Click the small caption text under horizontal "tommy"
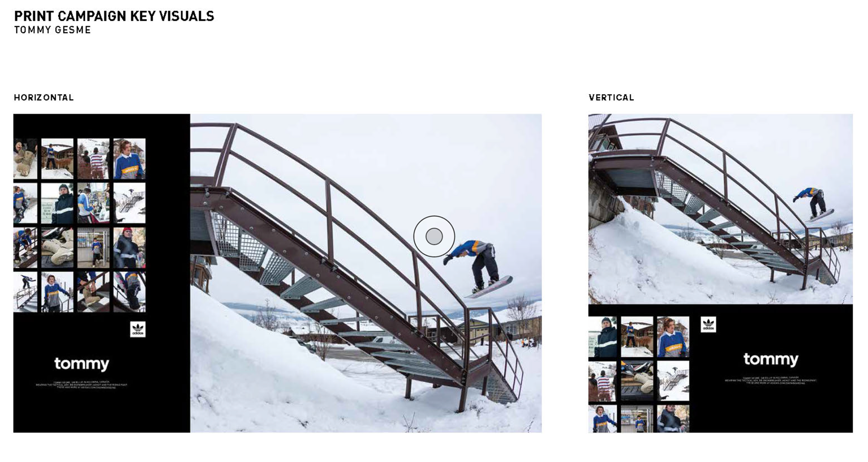This screenshot has height=462, width=868. (x=82, y=385)
